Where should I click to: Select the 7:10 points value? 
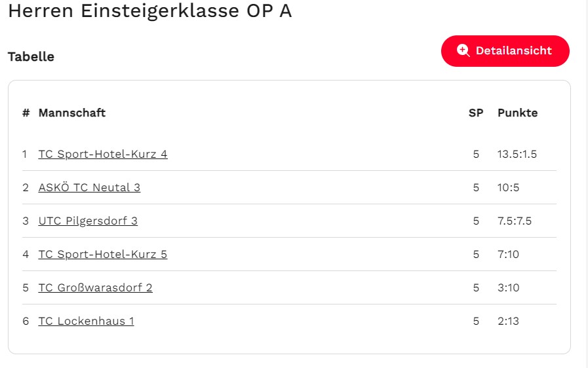point(508,254)
